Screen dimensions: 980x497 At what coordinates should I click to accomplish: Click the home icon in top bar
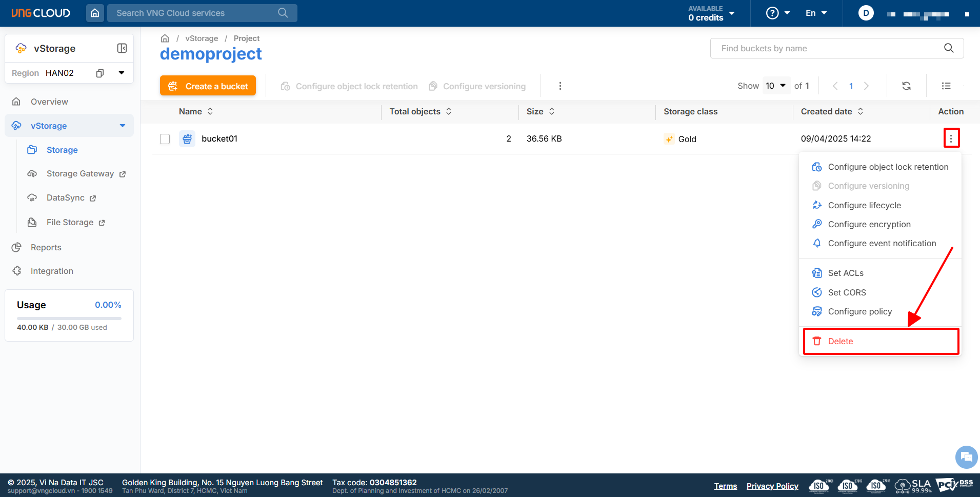(x=95, y=13)
